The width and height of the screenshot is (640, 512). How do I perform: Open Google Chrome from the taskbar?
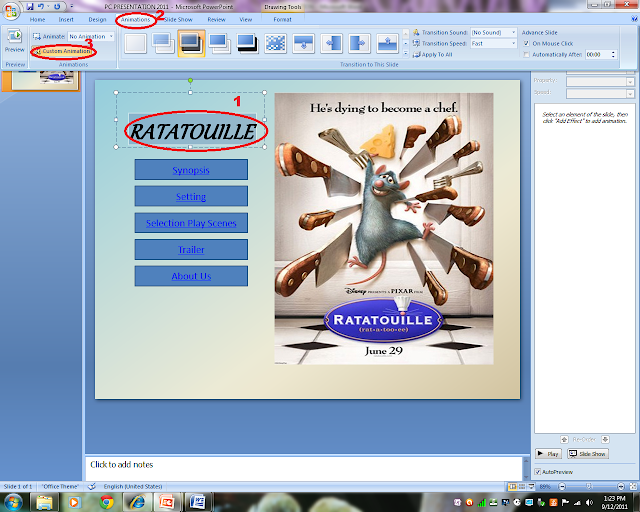tap(107, 502)
